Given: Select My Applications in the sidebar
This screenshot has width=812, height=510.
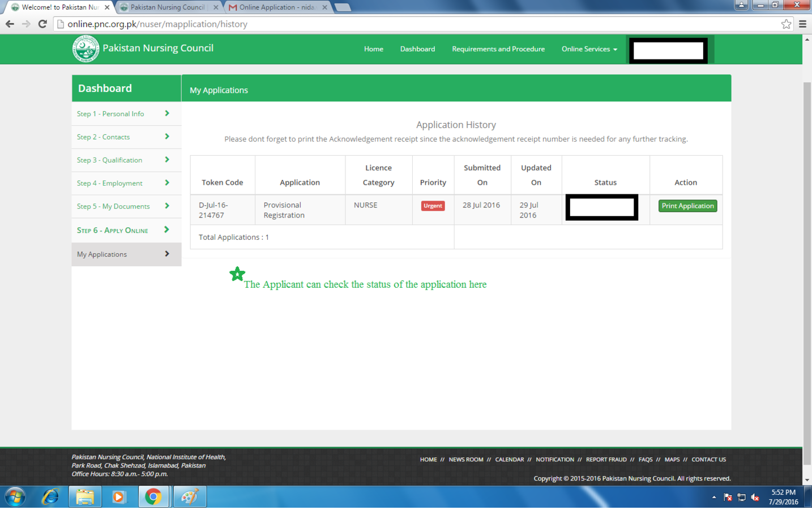Looking at the screenshot, I should pos(126,254).
